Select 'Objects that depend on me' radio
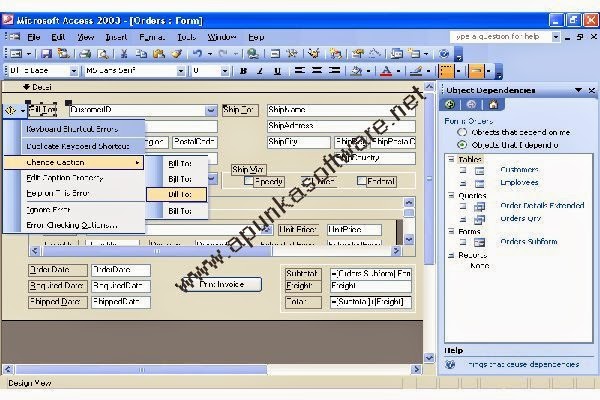The height and width of the screenshot is (400, 600). [x=462, y=132]
